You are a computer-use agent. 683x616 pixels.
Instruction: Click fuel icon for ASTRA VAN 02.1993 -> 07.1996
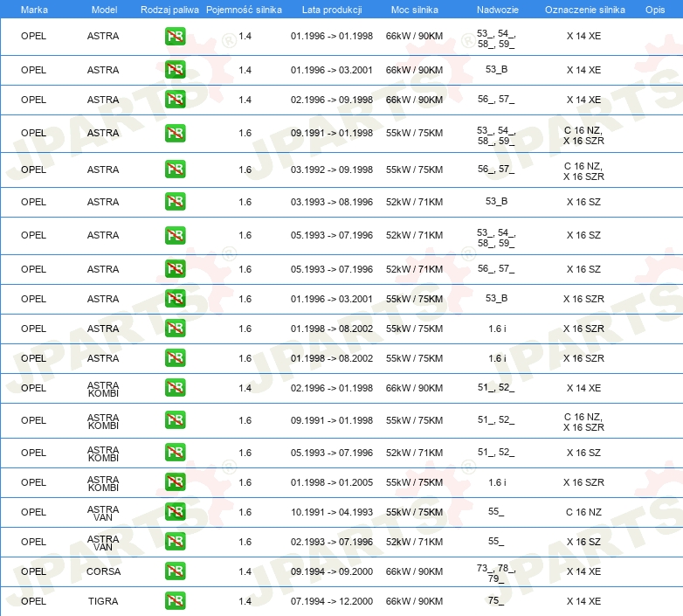coord(175,542)
